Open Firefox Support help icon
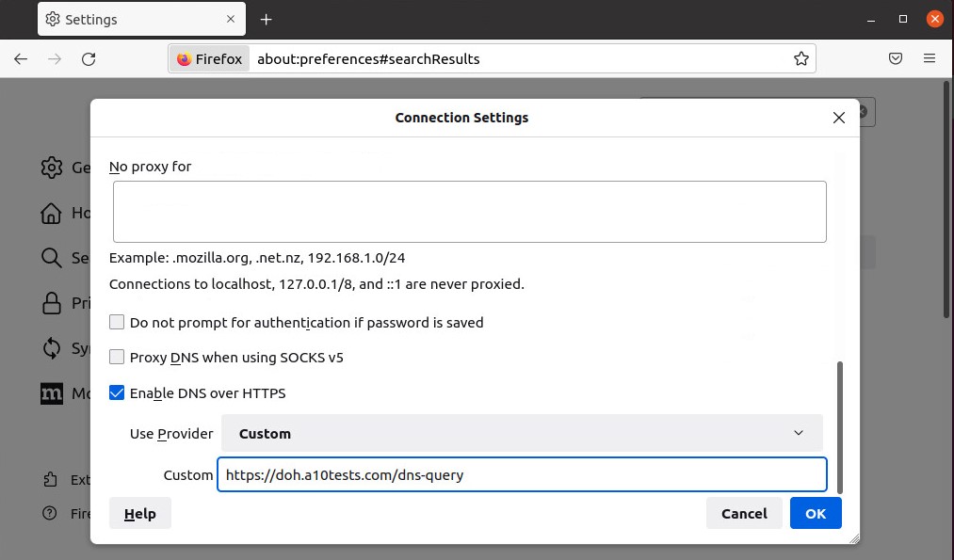This screenshot has width=954, height=560. (x=50, y=514)
